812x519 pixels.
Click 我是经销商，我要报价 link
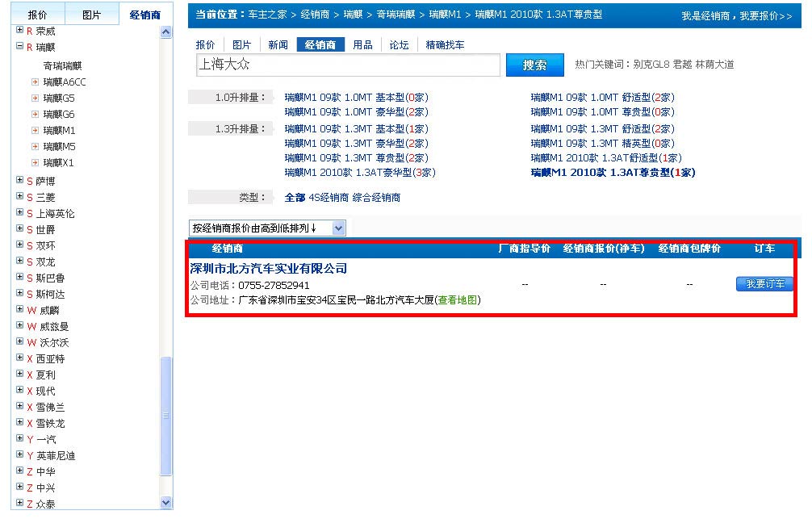[737, 16]
